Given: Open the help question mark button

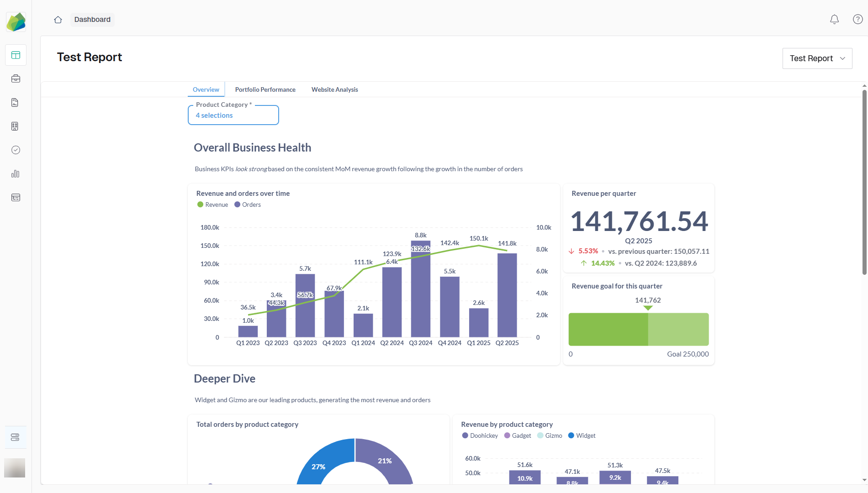Looking at the screenshot, I should (857, 19).
